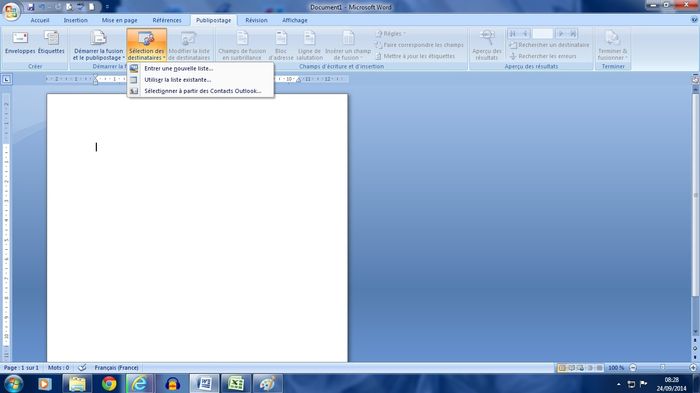Click the zoom slider handle
This screenshot has width=700, height=393.
point(662,367)
